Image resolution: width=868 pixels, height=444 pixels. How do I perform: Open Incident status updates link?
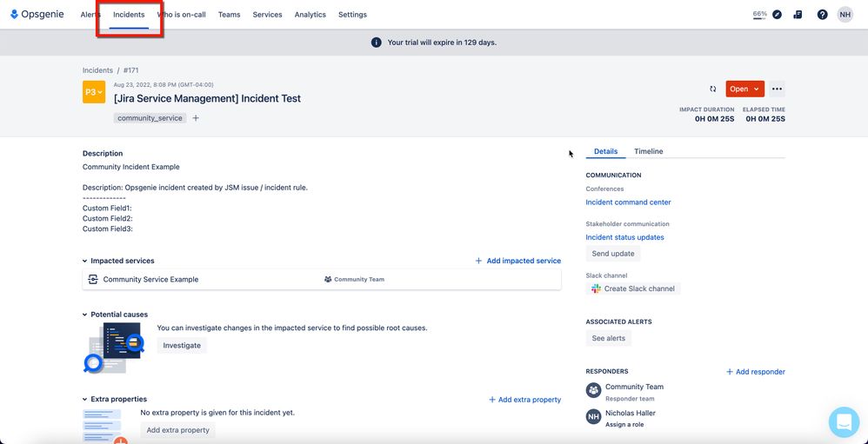coord(625,237)
